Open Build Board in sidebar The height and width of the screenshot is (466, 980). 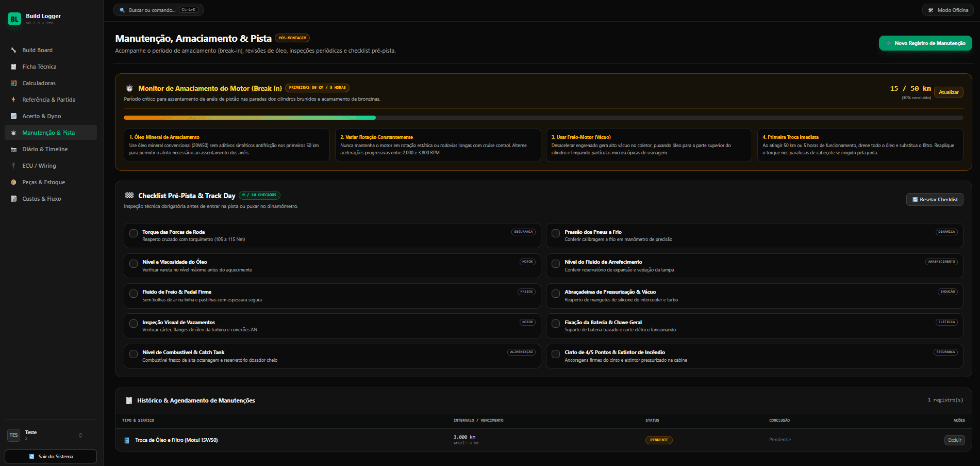(x=51, y=50)
